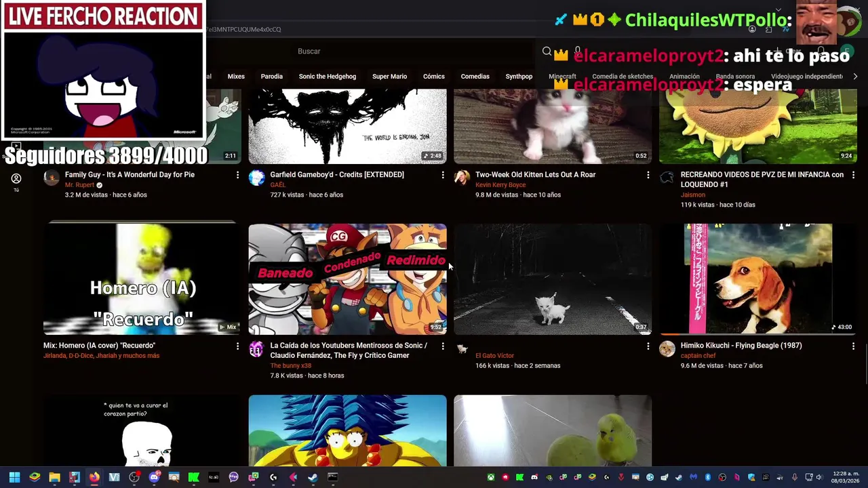Open the Homero (IA) Recuerdo mix thumbnail
The width and height of the screenshot is (868, 488).
[142, 279]
